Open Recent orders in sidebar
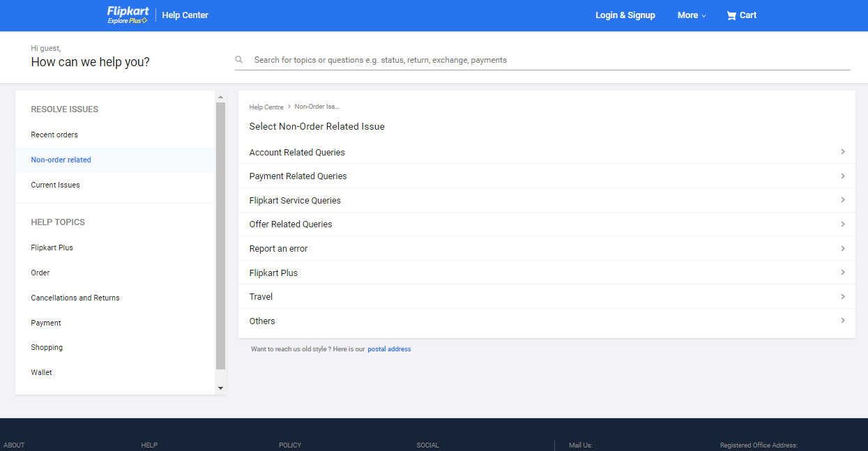The width and height of the screenshot is (868, 451). point(54,135)
